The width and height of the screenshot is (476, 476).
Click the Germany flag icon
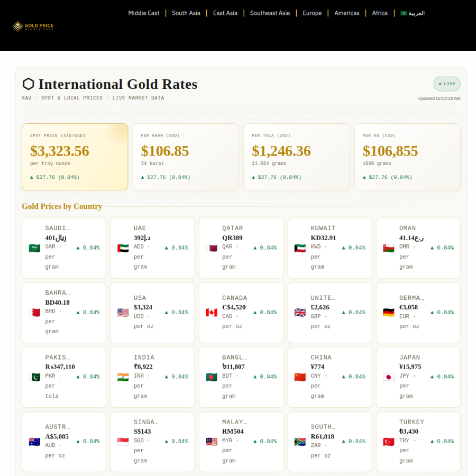coord(389,313)
